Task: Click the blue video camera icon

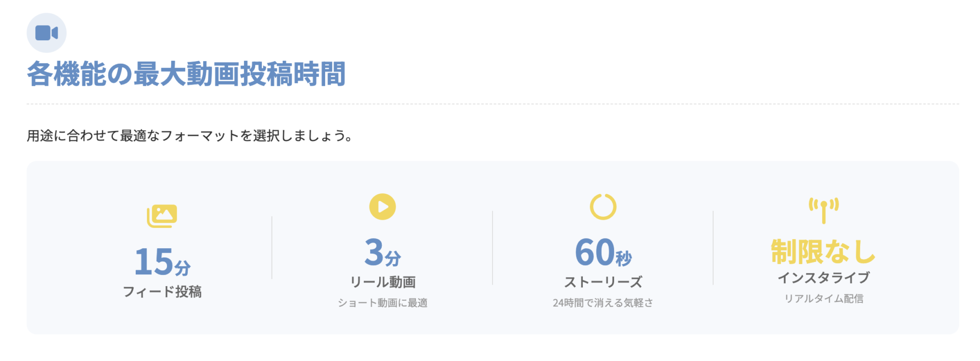Action: tap(46, 33)
